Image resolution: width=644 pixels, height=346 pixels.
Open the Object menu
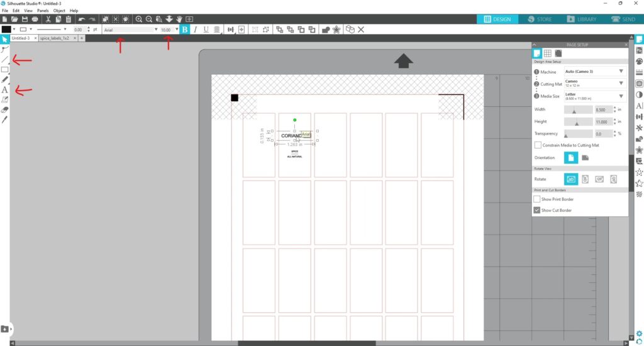59,11
